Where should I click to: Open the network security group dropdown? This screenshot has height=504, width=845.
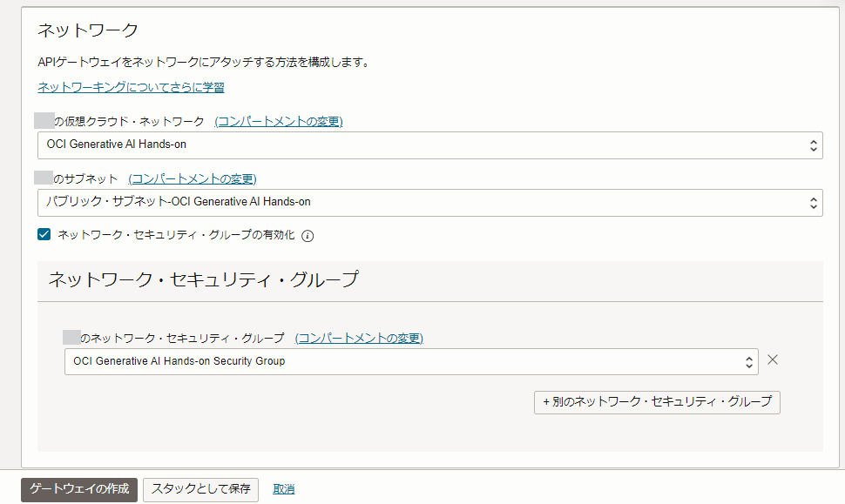coord(411,361)
